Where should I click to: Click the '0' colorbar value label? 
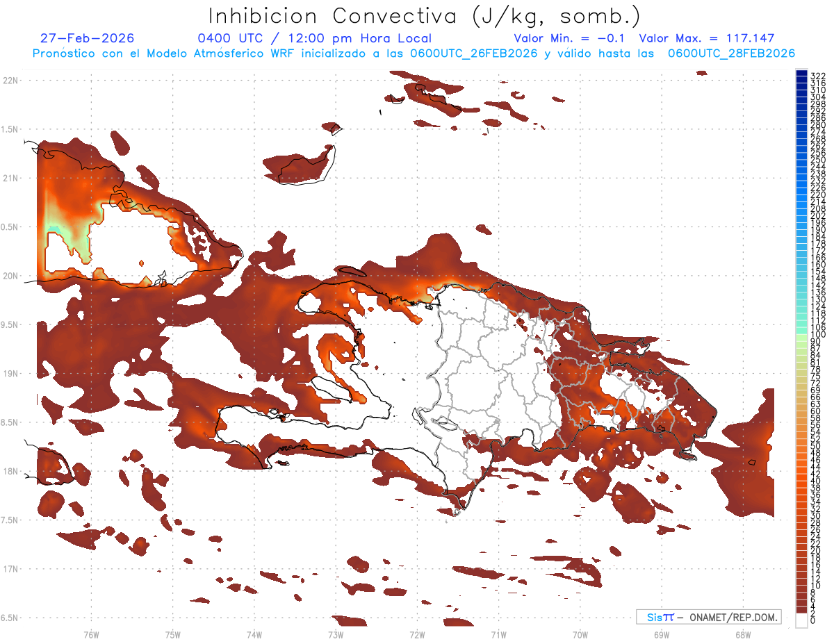[x=813, y=620]
